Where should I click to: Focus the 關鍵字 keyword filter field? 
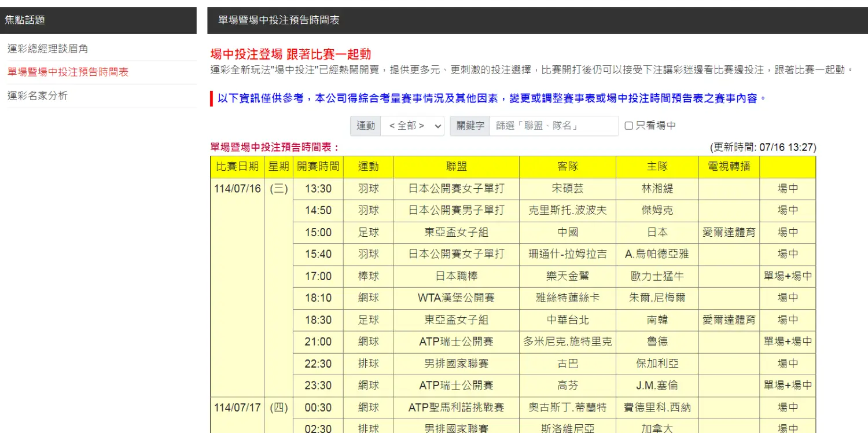[554, 126]
